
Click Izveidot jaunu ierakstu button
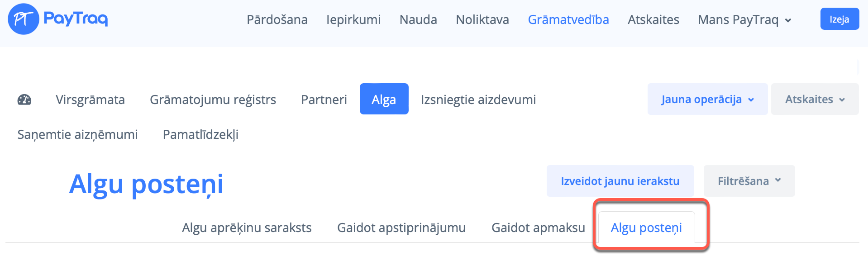pyautogui.click(x=620, y=181)
